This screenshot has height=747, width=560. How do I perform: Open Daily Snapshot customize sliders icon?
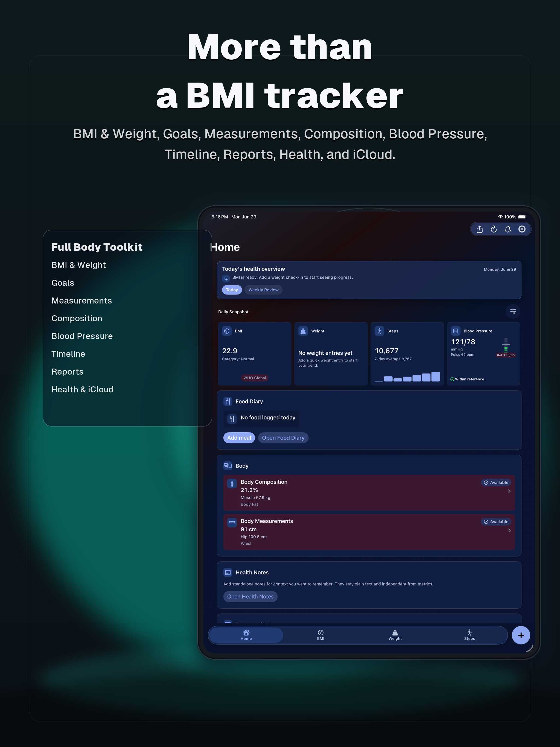(x=513, y=311)
